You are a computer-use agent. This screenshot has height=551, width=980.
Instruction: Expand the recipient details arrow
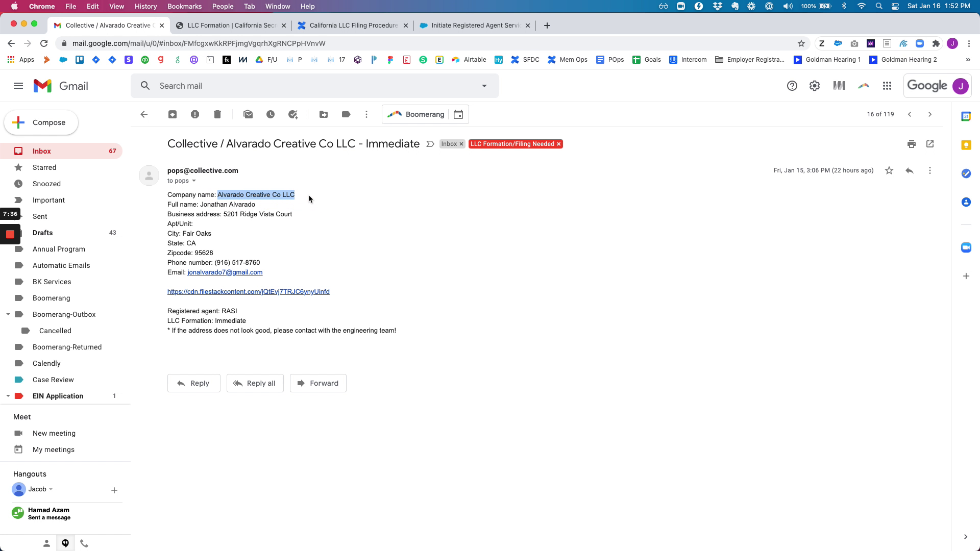coord(194,181)
